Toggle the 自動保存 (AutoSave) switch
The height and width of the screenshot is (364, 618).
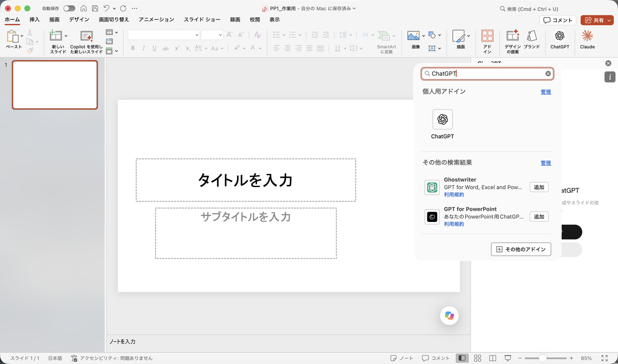click(x=69, y=8)
